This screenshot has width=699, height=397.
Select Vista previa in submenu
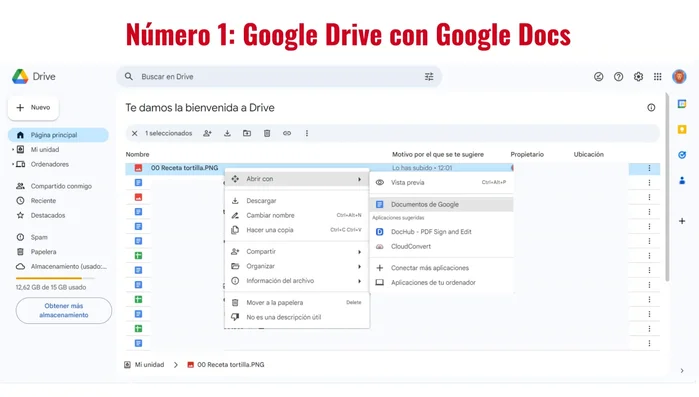click(x=442, y=183)
